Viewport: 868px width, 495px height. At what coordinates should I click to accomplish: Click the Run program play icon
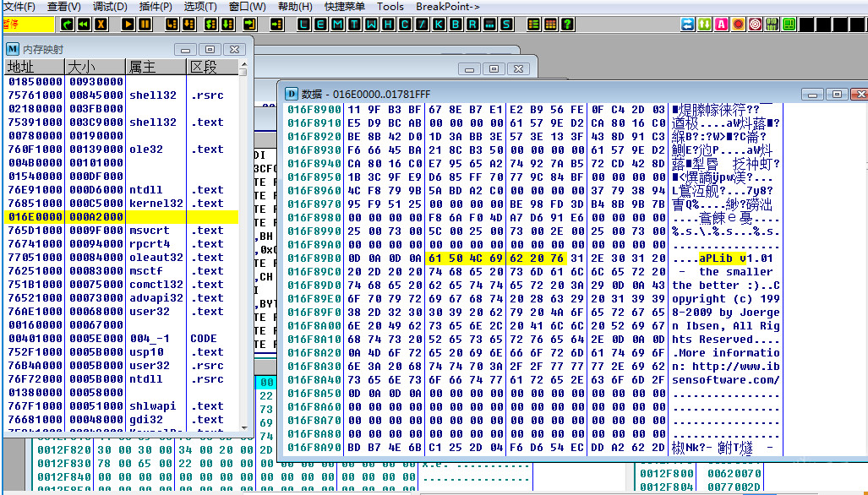[x=128, y=24]
